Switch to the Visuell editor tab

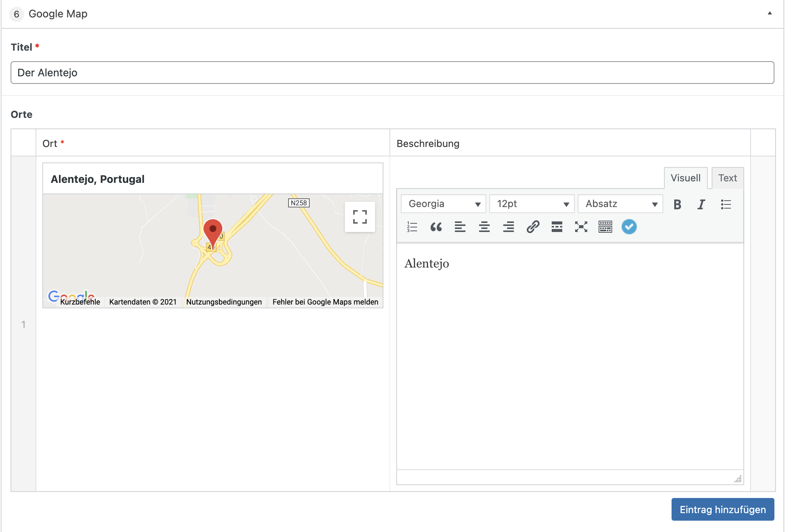686,178
